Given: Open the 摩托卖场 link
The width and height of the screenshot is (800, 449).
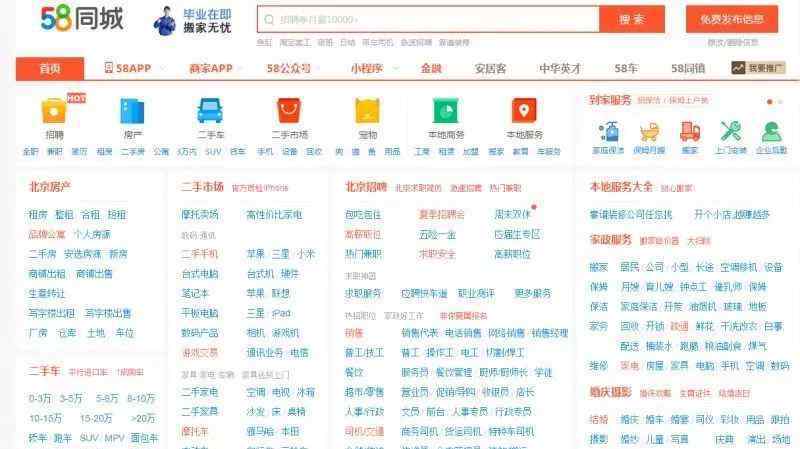Looking at the screenshot, I should click(x=199, y=215).
